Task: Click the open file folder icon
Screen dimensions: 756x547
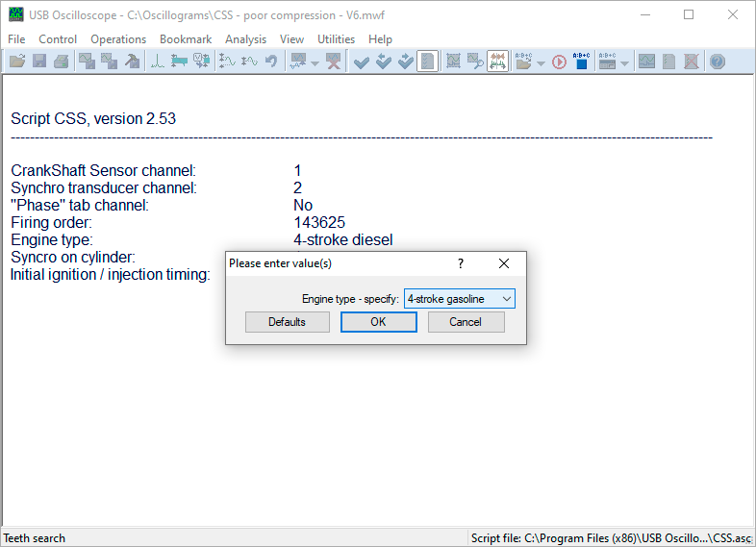Action: click(x=17, y=62)
